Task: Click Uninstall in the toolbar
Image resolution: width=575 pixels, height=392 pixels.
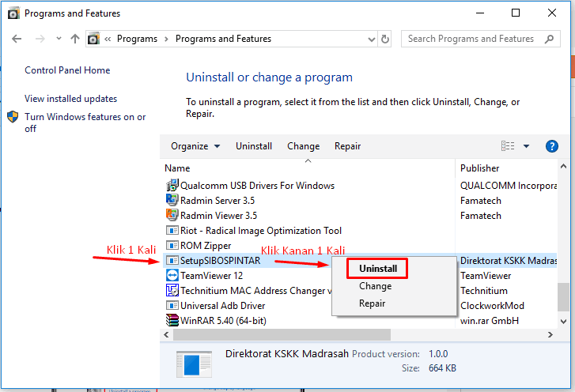Action: 254,146
